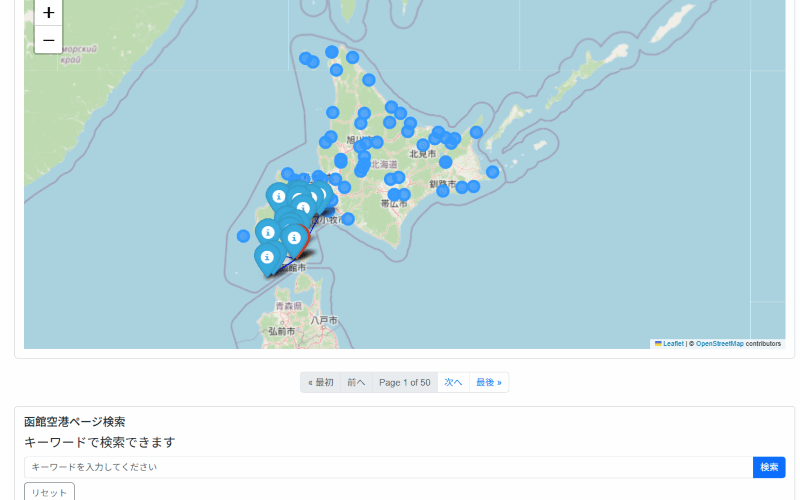Click the isolated blue dot in the sea west of Hokkaido

pyautogui.click(x=243, y=236)
